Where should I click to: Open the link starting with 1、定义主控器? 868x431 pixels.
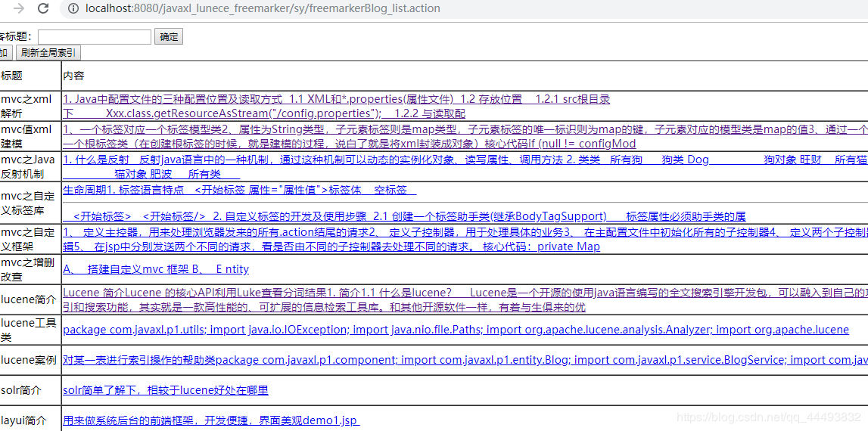click(454, 232)
